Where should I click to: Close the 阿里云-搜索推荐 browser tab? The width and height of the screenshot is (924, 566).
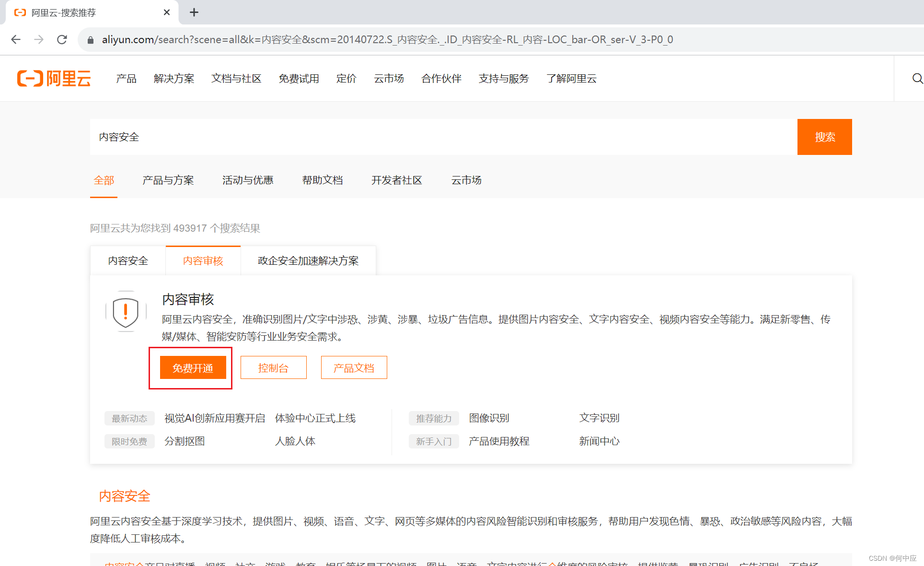click(x=167, y=12)
